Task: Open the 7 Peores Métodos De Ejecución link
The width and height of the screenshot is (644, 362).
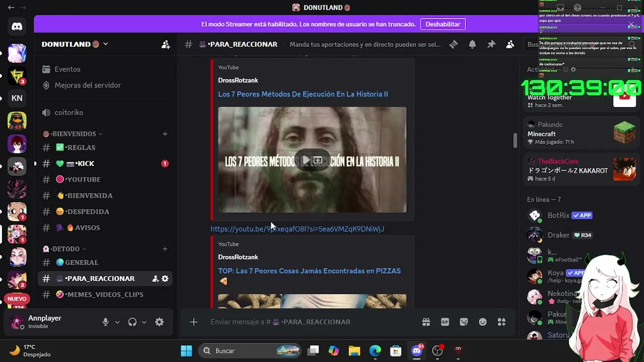Action: 303,94
